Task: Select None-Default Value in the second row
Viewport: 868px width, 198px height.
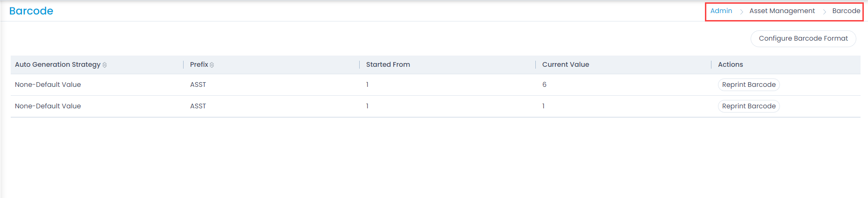Action: coord(48,106)
